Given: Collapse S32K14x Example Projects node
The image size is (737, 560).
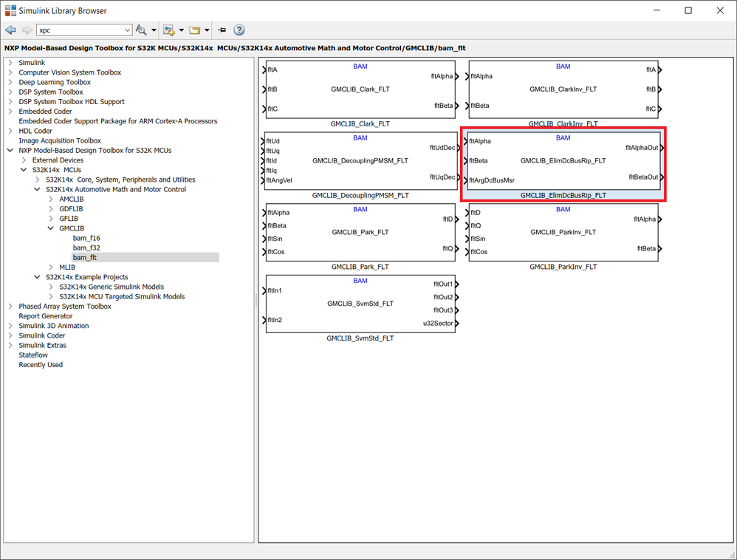Looking at the screenshot, I should tap(38, 277).
